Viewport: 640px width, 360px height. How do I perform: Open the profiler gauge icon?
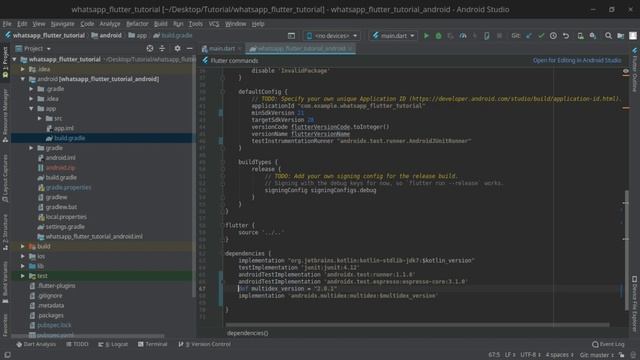pos(463,36)
